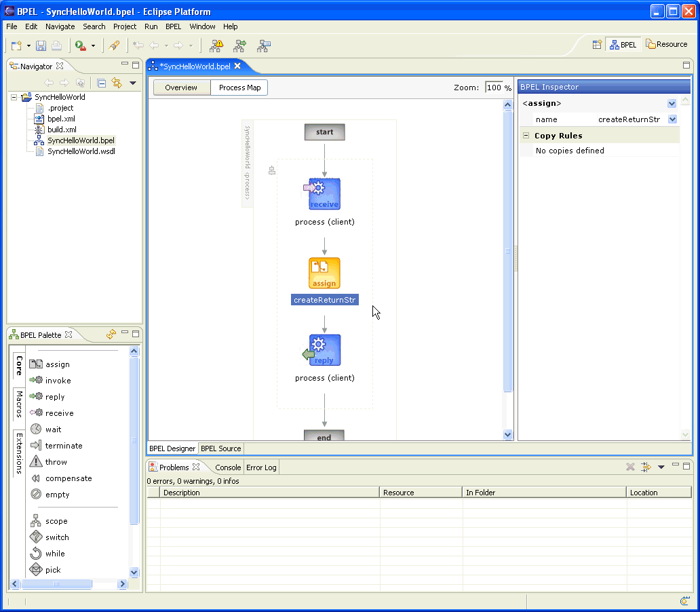Select build.xml in the Navigator

click(62, 130)
